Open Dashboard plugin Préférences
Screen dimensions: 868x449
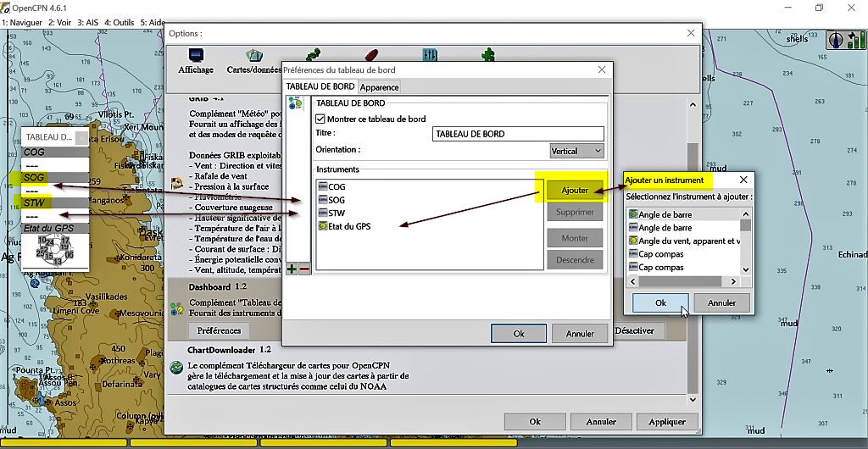point(220,330)
